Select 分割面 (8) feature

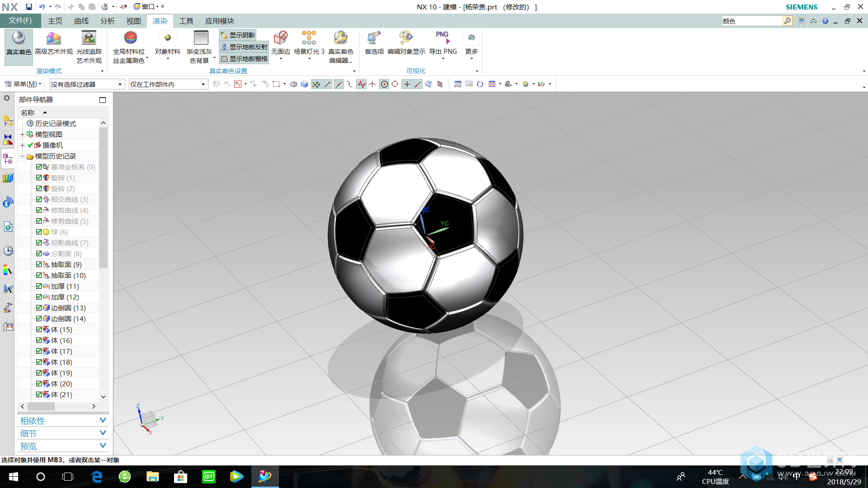pyautogui.click(x=66, y=253)
